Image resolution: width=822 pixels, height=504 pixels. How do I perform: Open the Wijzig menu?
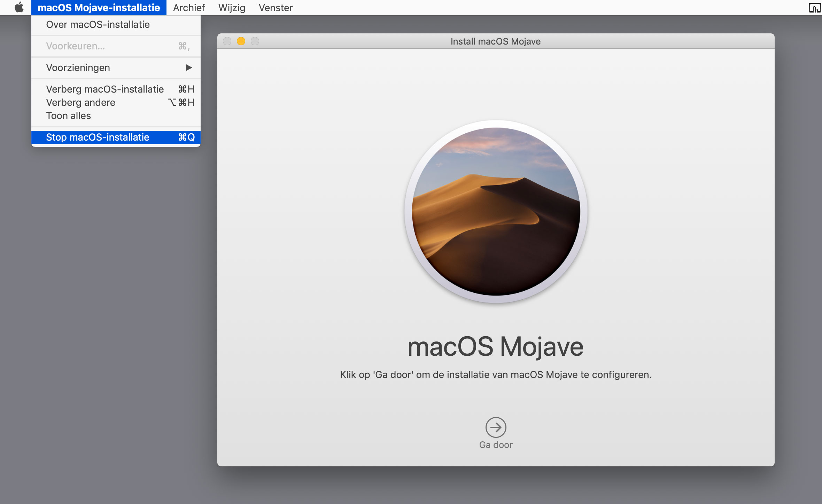tap(232, 8)
